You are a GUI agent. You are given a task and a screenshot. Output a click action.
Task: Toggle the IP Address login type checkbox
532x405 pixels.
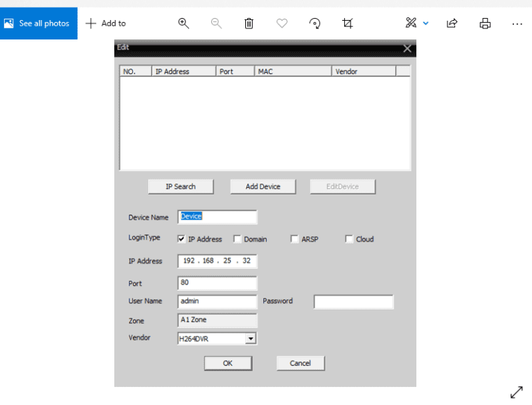[181, 239]
